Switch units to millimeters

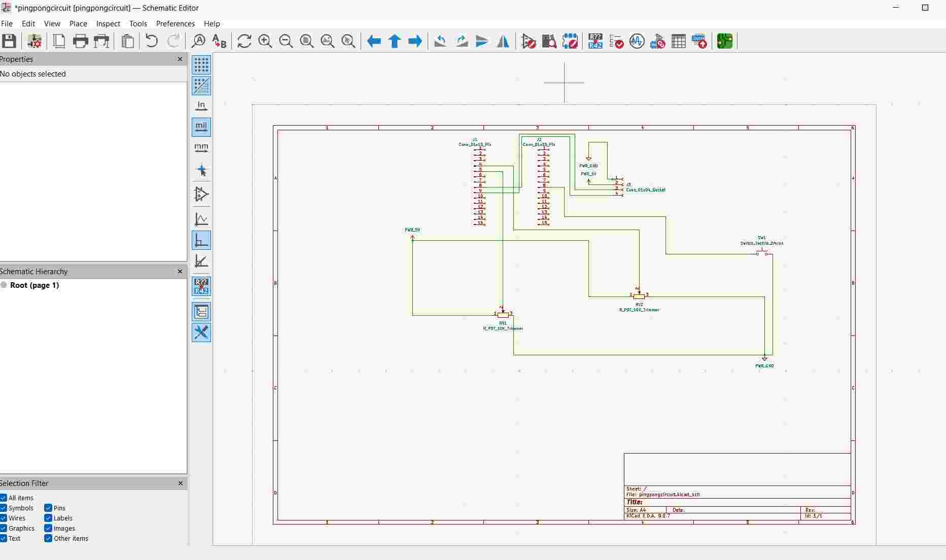tap(201, 147)
